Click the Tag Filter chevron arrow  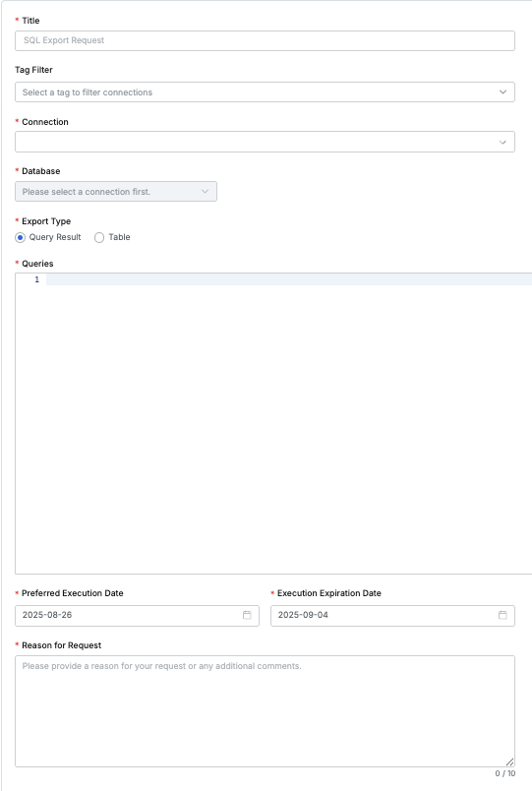[502, 91]
